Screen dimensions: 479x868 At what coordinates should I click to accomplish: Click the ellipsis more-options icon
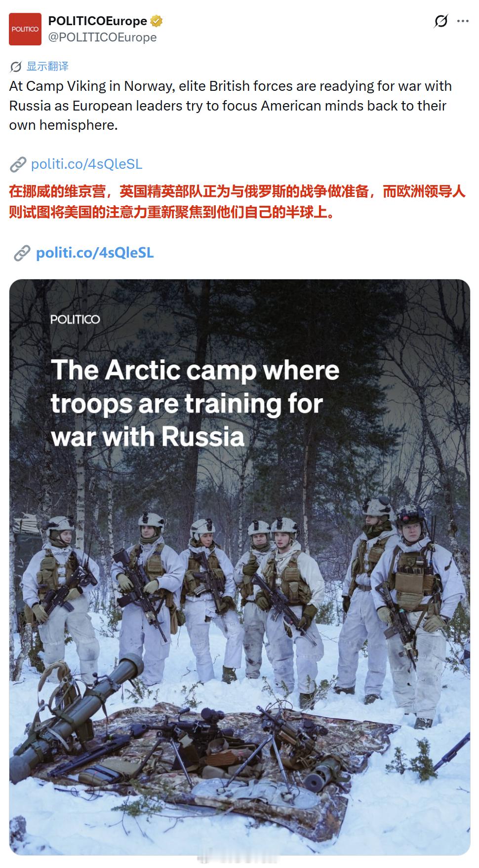coord(463,21)
